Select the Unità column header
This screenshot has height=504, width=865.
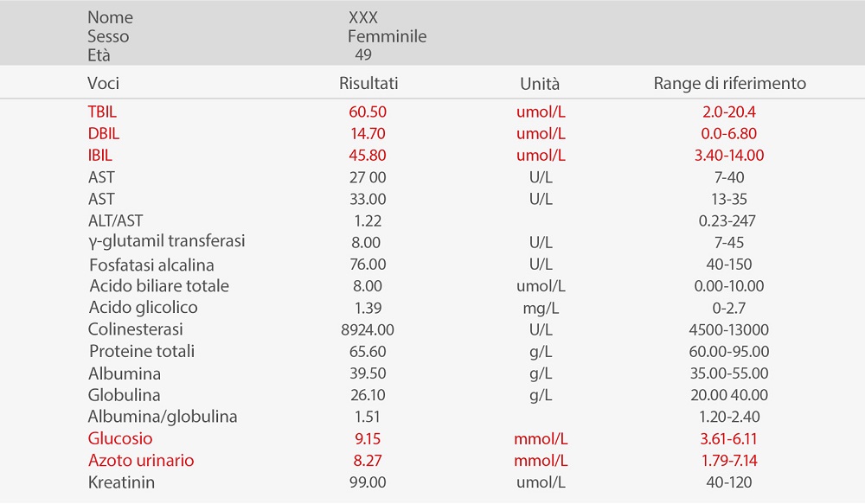click(540, 84)
